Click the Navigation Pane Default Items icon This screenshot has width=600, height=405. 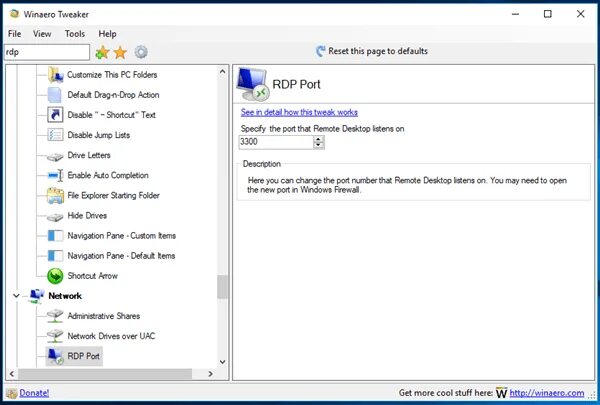55,256
